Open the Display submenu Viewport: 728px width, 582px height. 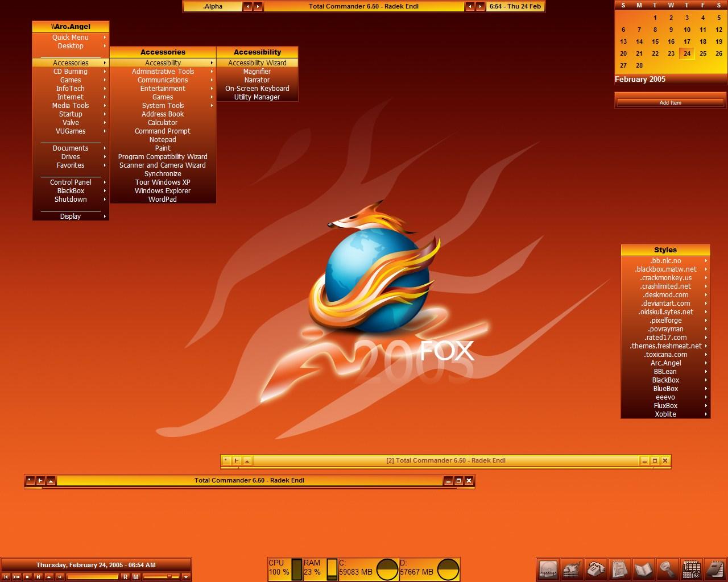click(71, 217)
